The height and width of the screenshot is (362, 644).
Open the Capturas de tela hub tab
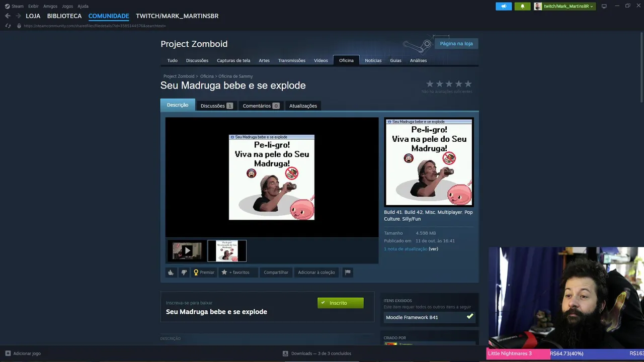pyautogui.click(x=233, y=60)
